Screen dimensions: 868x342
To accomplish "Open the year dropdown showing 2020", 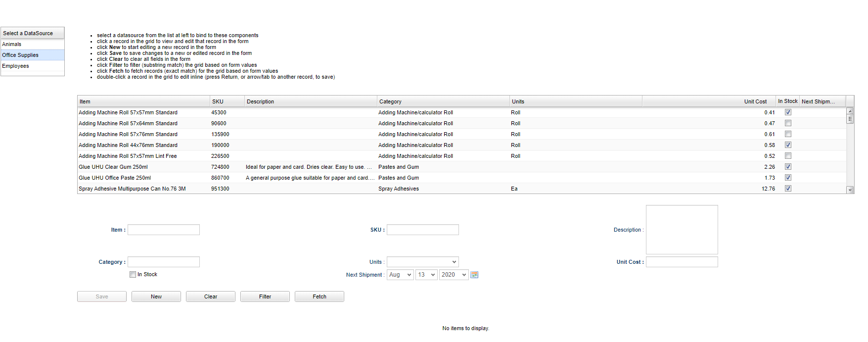I will click(x=454, y=275).
